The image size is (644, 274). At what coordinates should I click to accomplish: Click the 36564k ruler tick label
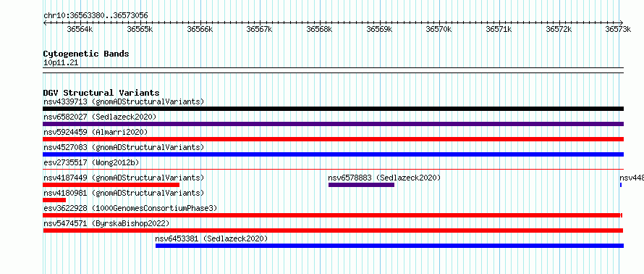point(80,29)
